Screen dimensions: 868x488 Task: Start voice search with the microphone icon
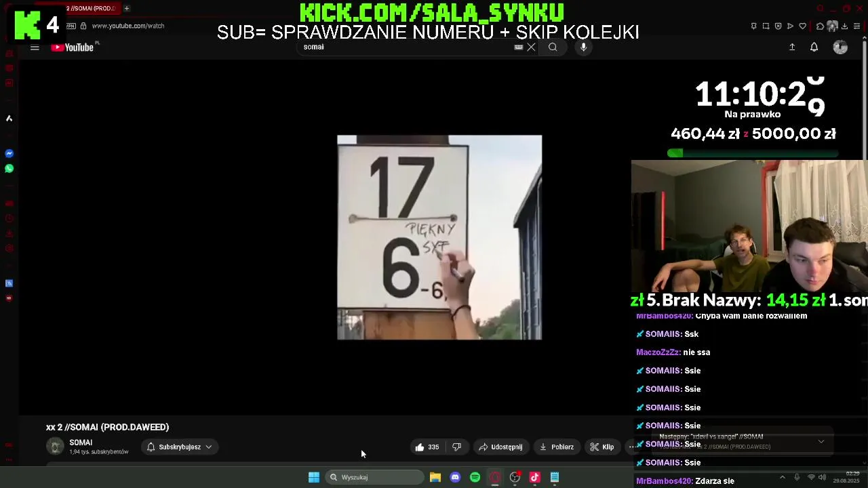(x=583, y=47)
